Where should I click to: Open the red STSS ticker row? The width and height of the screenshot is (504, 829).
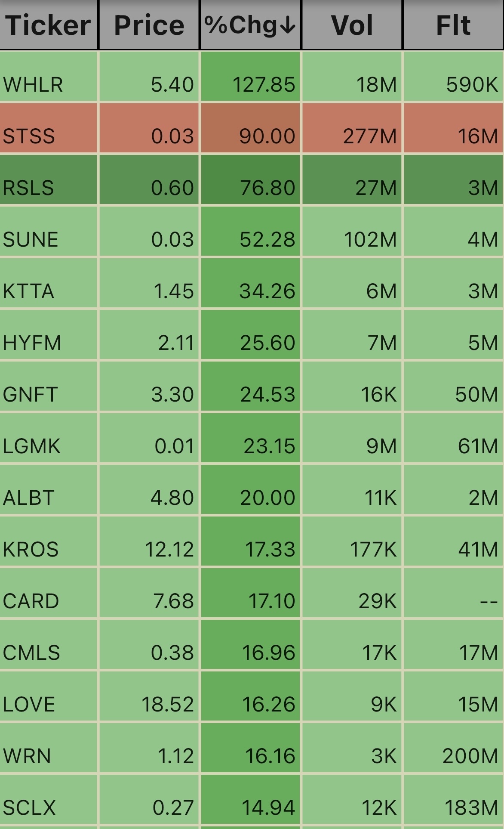(29, 136)
